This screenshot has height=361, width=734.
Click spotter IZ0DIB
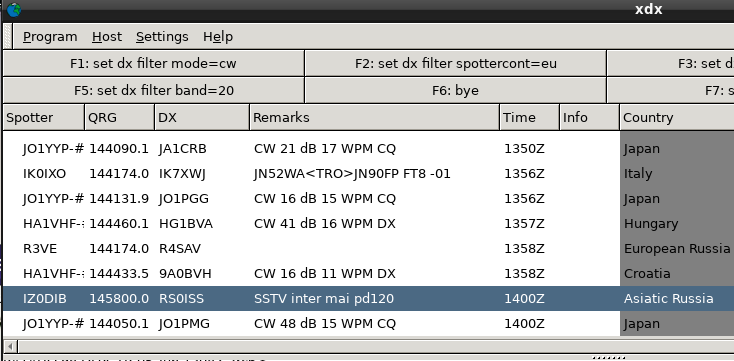click(44, 299)
